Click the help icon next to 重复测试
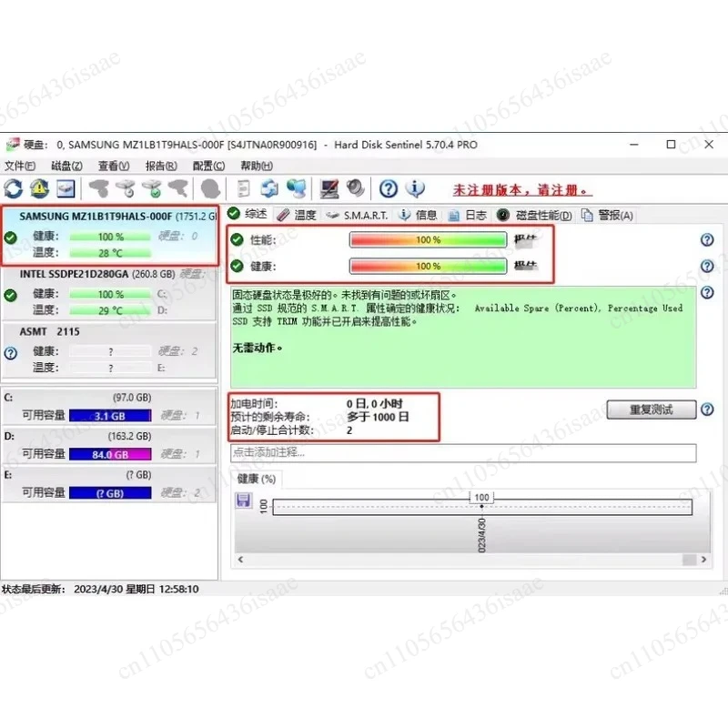The height and width of the screenshot is (728, 728). 707,409
